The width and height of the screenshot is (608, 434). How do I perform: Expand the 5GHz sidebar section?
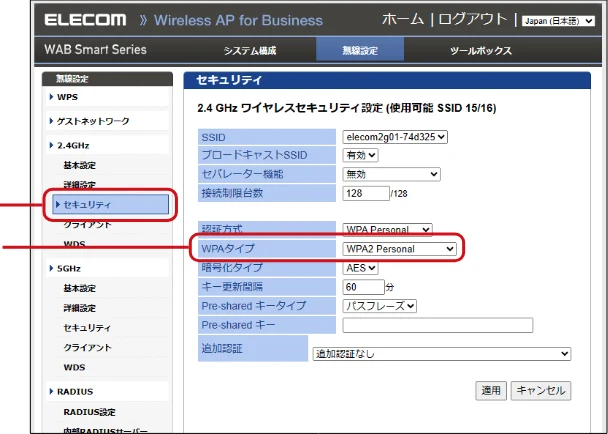tap(69, 268)
